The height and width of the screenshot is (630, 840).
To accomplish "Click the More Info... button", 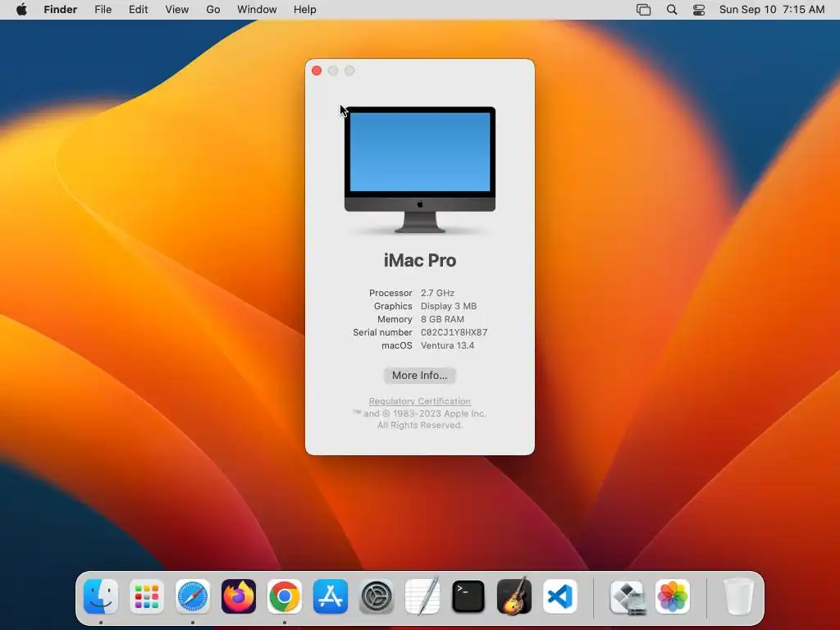I will click(419, 376).
